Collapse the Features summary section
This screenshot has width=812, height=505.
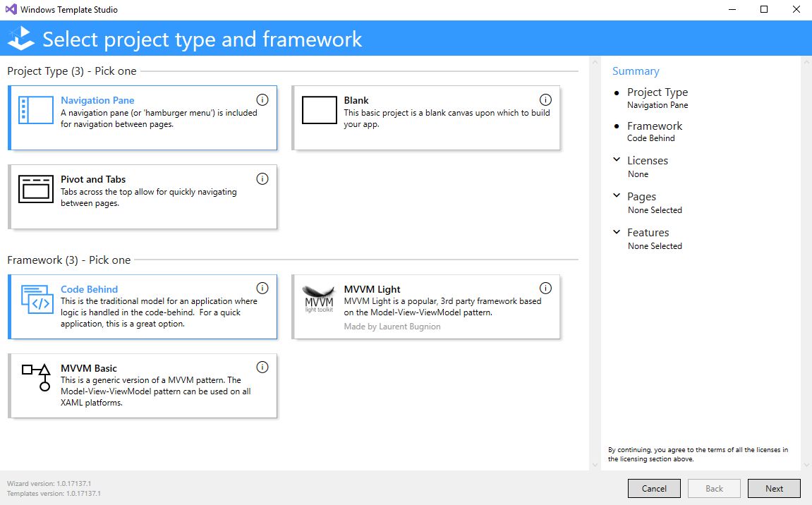(x=617, y=231)
